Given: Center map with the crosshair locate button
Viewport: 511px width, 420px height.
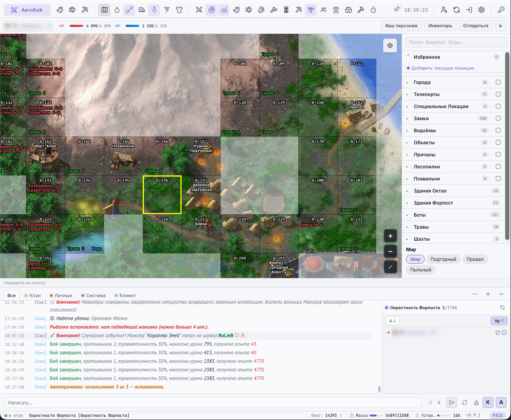Looking at the screenshot, I should tap(390, 45).
